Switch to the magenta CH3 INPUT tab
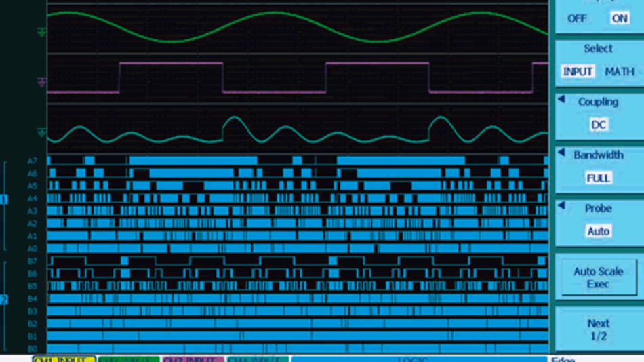The image size is (644, 362). [x=193, y=359]
